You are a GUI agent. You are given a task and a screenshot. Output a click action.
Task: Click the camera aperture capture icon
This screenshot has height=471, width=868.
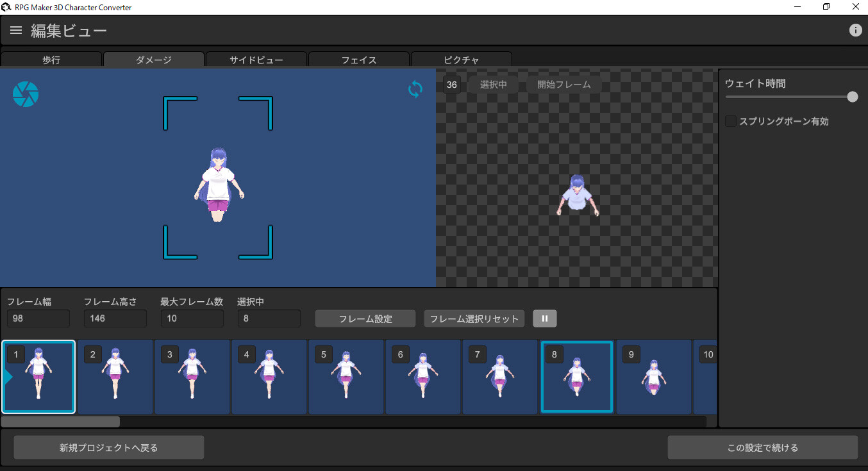coord(26,94)
